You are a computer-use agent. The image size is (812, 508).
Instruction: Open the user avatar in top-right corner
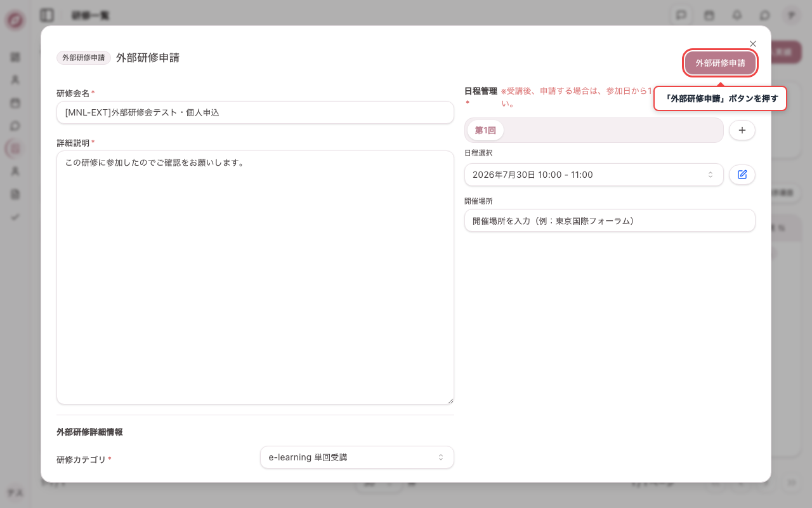(x=791, y=15)
